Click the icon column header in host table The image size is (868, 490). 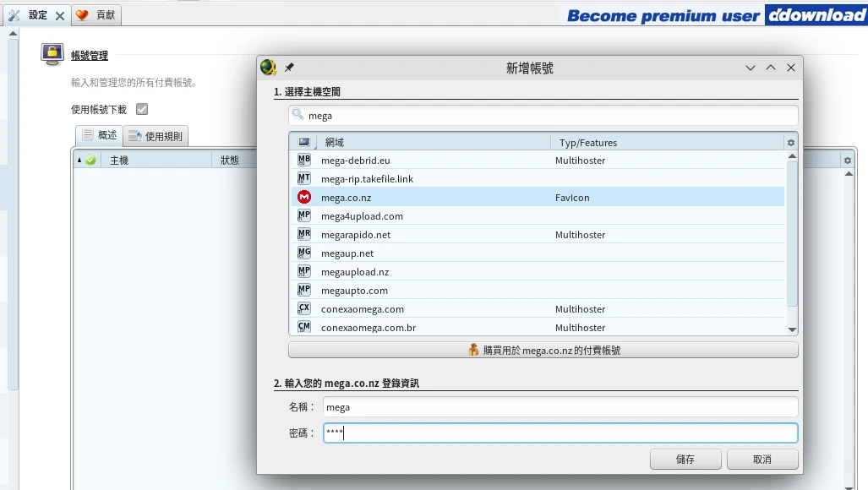304,142
